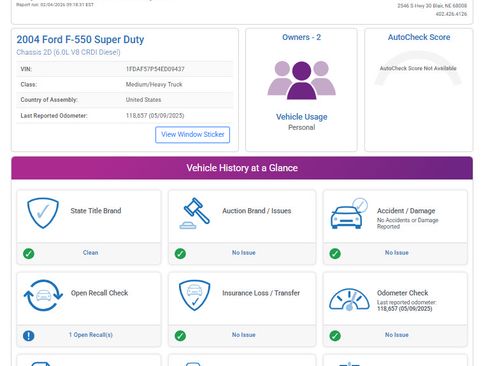
Task: Click the Clean title status link
Action: (90, 253)
